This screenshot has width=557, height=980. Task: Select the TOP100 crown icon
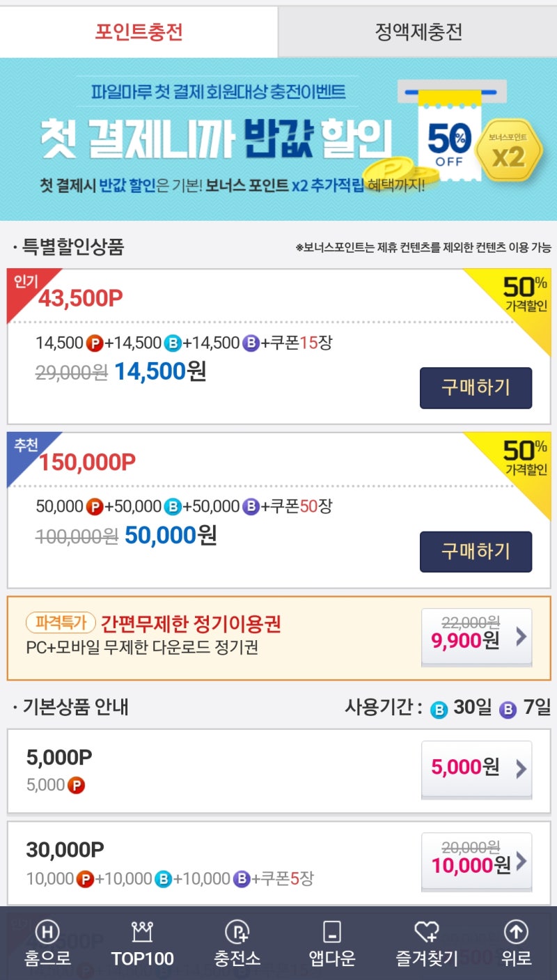click(x=143, y=932)
